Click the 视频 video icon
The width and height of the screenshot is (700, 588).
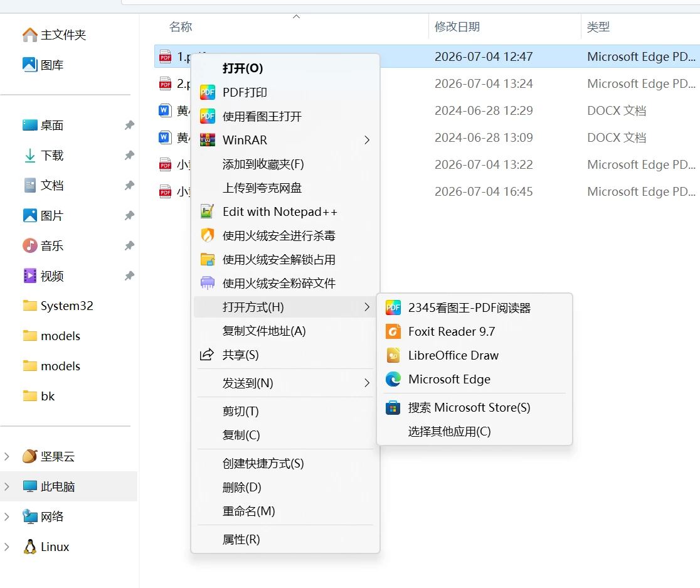coord(30,275)
